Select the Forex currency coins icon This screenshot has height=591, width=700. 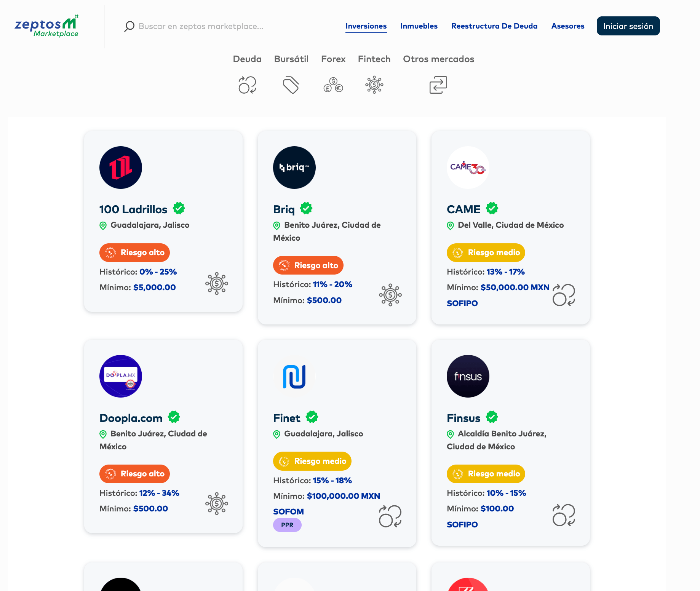333,85
